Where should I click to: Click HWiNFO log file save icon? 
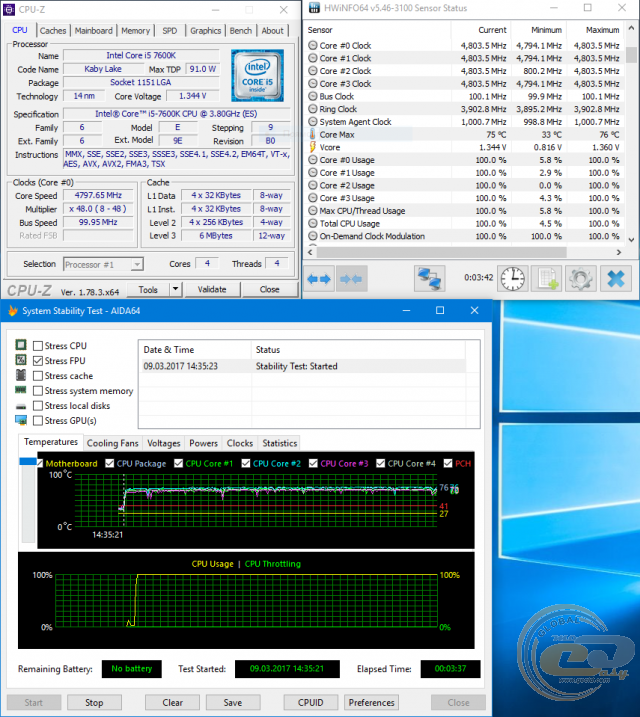coord(547,278)
